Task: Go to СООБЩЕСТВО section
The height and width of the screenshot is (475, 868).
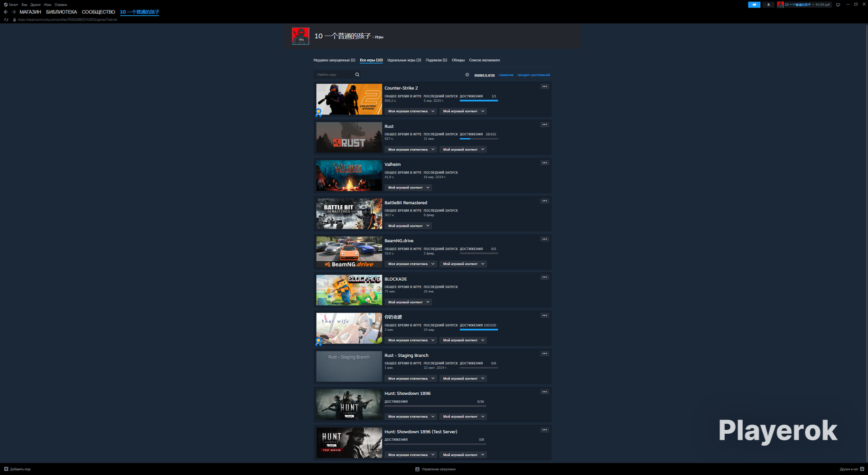Action: [98, 12]
